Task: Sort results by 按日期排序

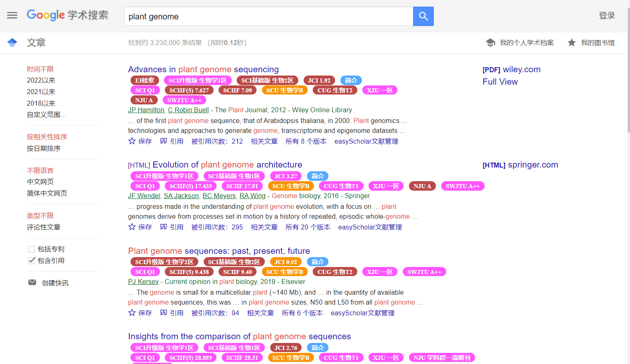Action: tap(44, 148)
